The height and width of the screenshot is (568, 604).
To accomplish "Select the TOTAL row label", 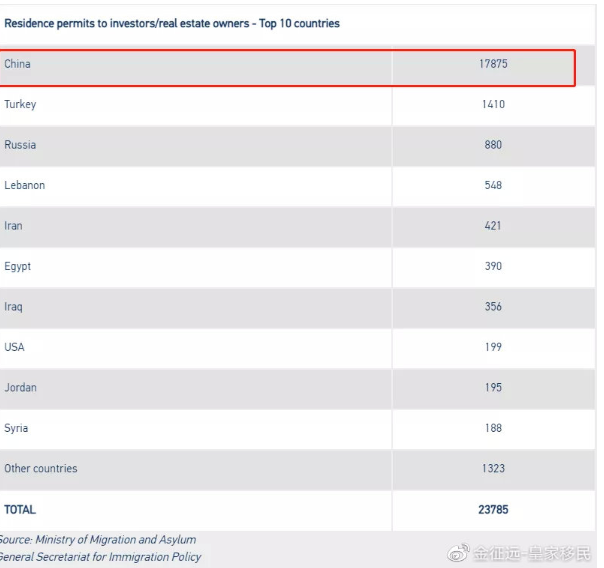I will tap(20, 509).
